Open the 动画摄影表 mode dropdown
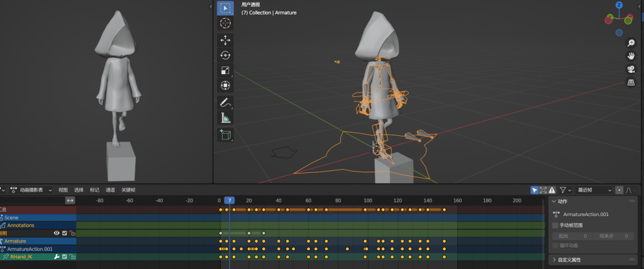 coord(31,190)
